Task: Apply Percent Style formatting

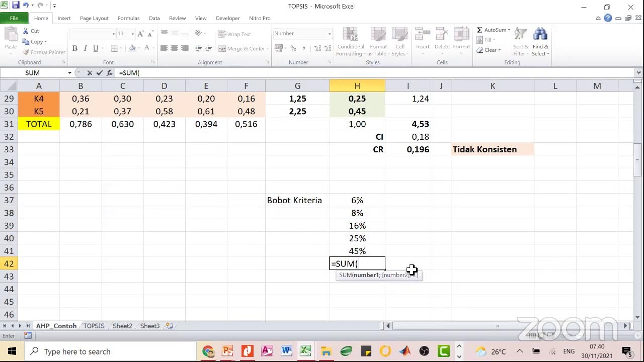Action: coord(293,48)
